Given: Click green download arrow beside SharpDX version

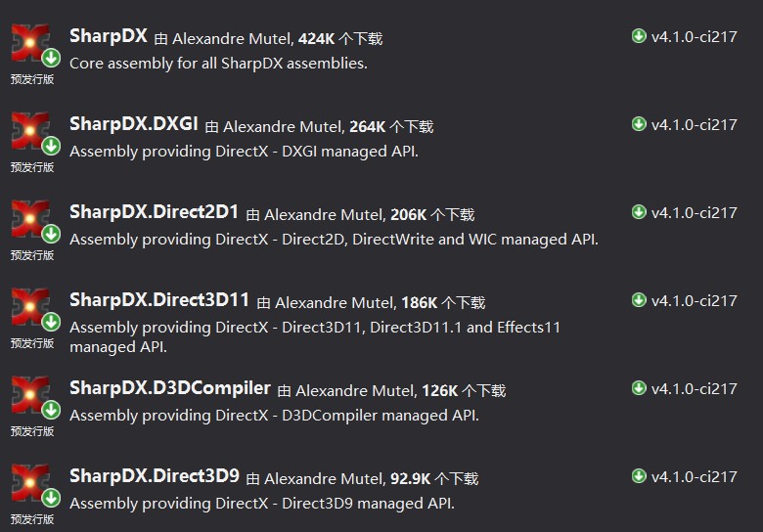Looking at the screenshot, I should coord(640,37).
